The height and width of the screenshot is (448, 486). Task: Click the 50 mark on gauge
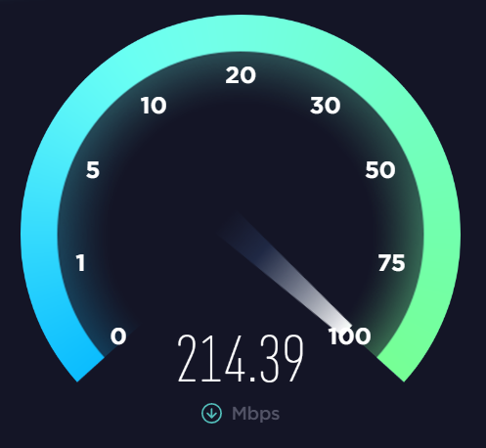(380, 170)
